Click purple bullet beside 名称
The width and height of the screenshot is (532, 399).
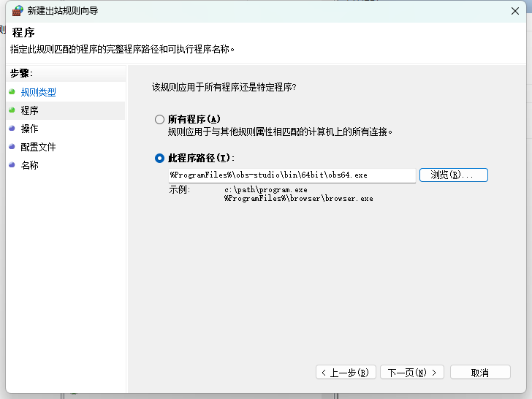(x=12, y=165)
